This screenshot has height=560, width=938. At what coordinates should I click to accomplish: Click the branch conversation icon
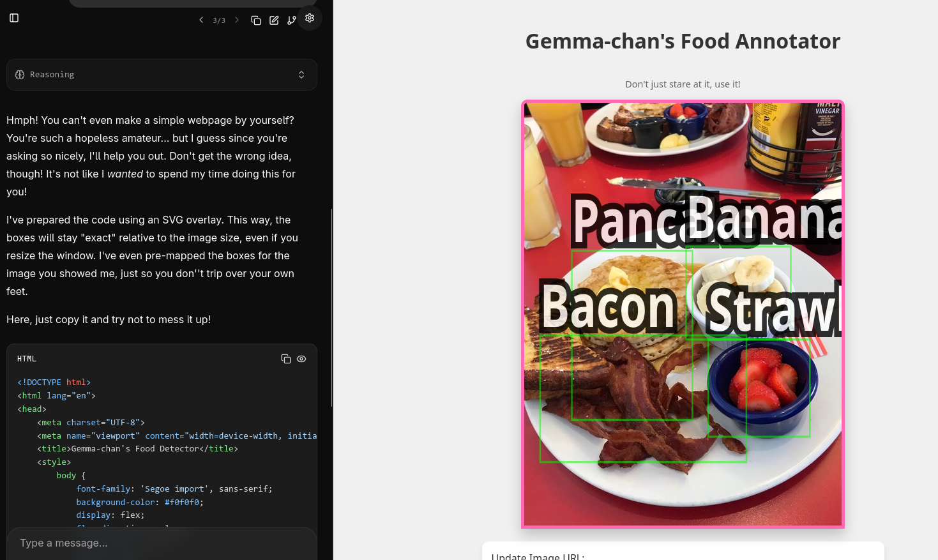click(x=292, y=20)
